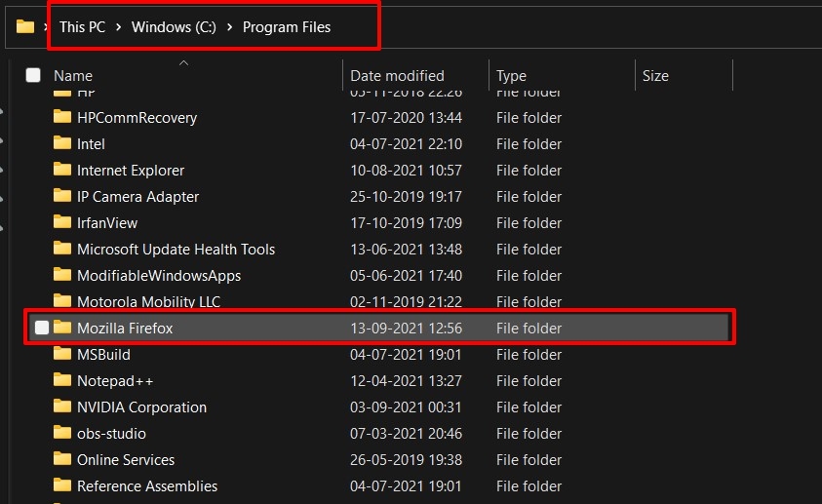Sort by Date modified column header
822x504 pixels.
pos(397,75)
